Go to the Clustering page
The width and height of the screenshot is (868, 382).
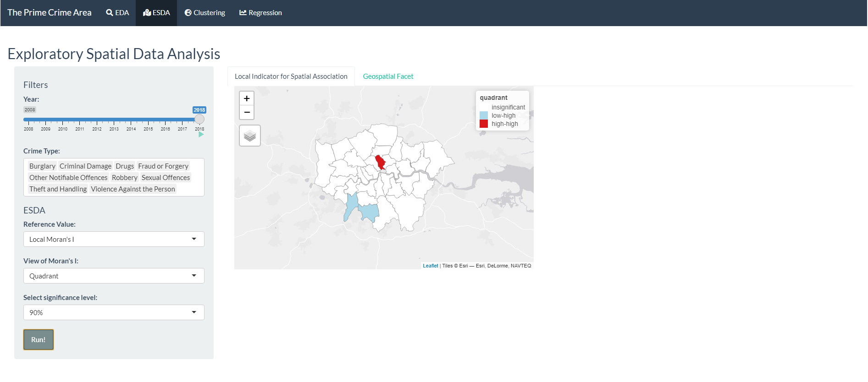(x=205, y=13)
